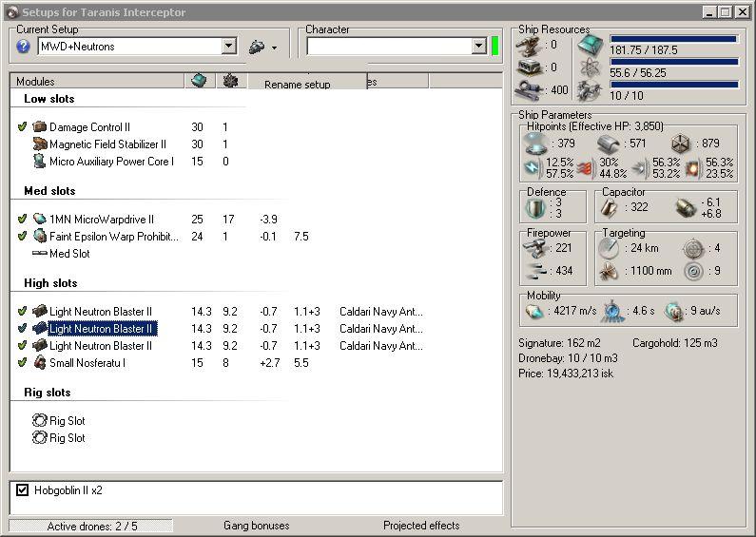The image size is (756, 537).
Task: Click the shield hitpoints icon
Action: pos(535,144)
